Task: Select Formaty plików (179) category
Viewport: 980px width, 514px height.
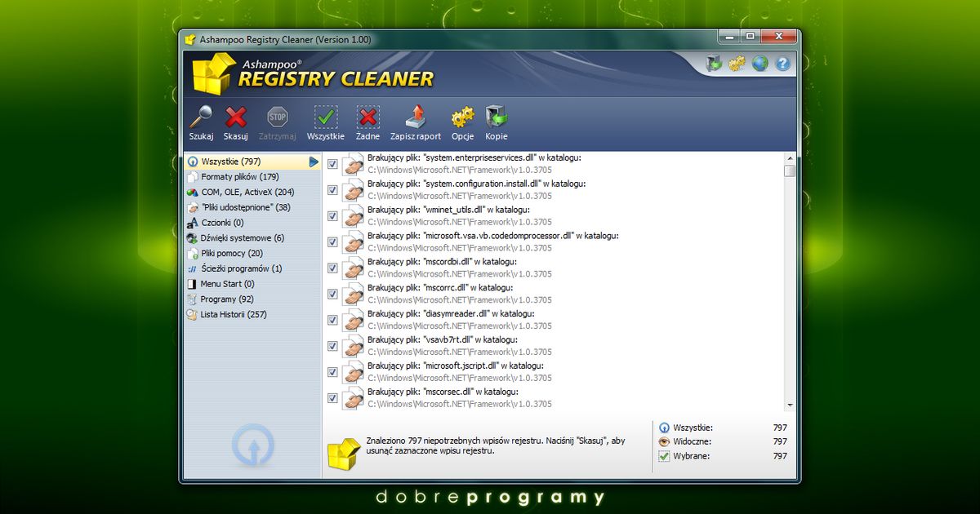Action: [x=239, y=177]
